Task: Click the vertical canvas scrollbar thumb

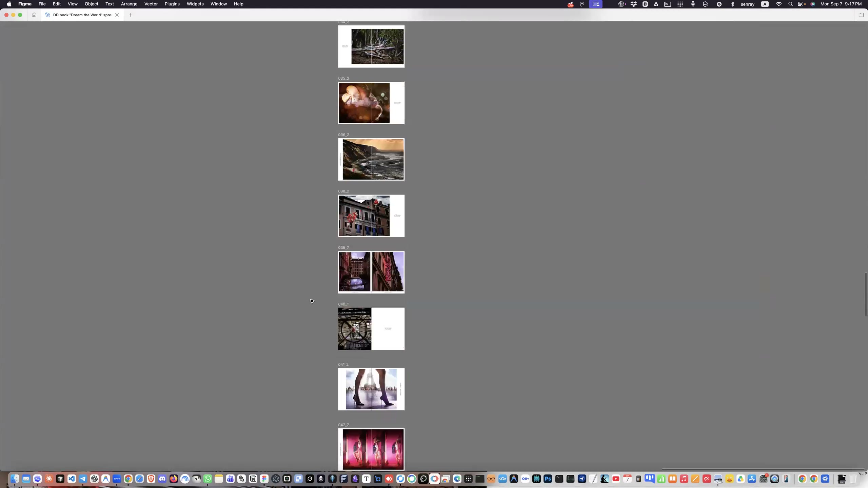Action: click(x=866, y=294)
